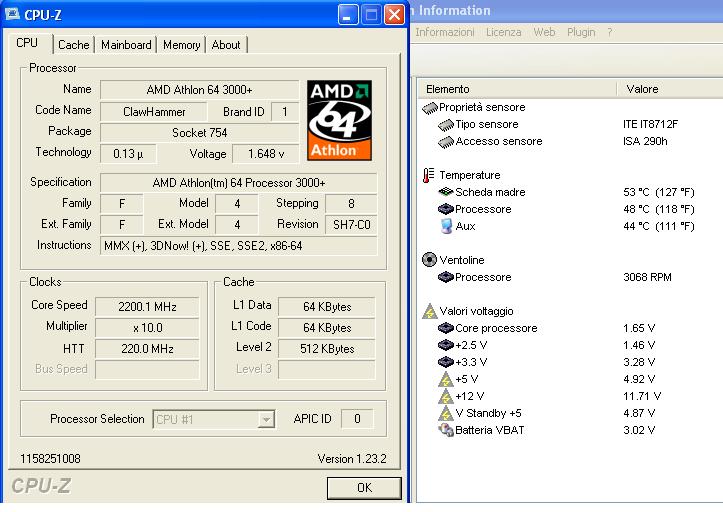
Task: Click the +3.3 V chip icon
Action: [x=446, y=362]
